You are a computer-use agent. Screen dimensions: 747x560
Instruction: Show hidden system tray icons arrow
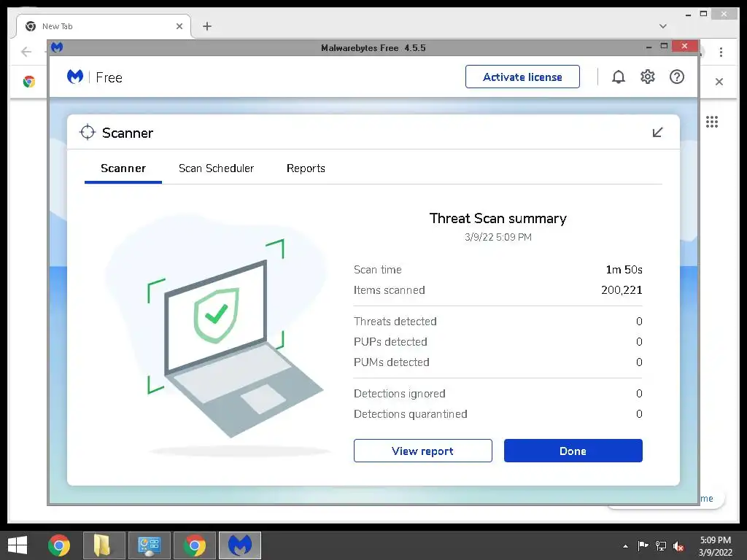point(625,546)
